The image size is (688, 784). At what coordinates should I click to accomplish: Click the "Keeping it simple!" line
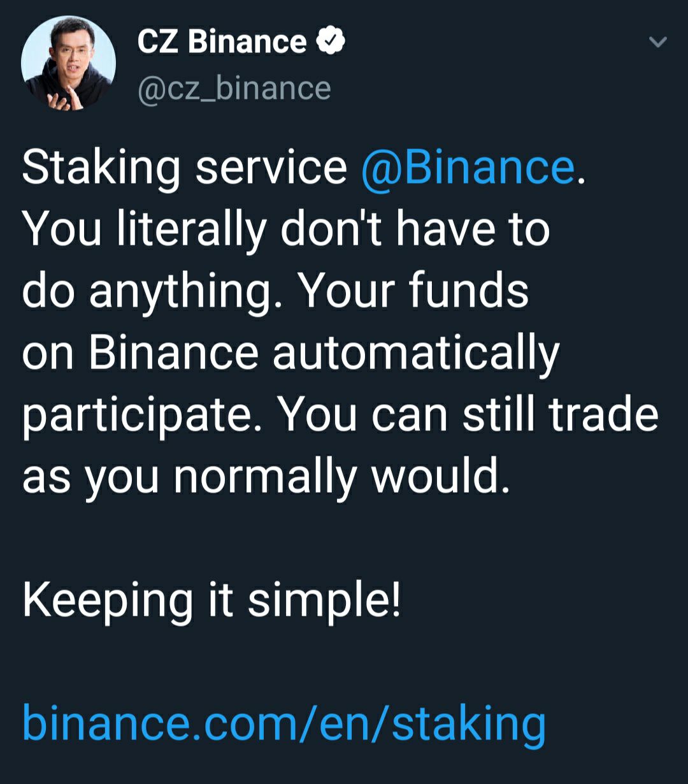tap(212, 600)
